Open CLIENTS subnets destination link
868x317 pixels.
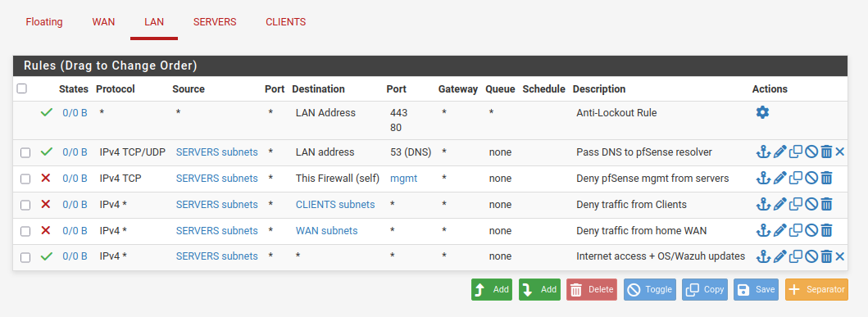click(335, 205)
